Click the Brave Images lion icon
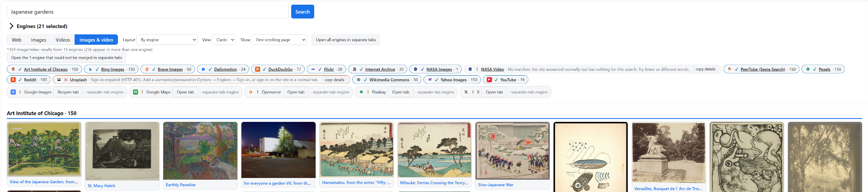Image resolution: width=868 pixels, height=192 pixels. click(x=147, y=69)
